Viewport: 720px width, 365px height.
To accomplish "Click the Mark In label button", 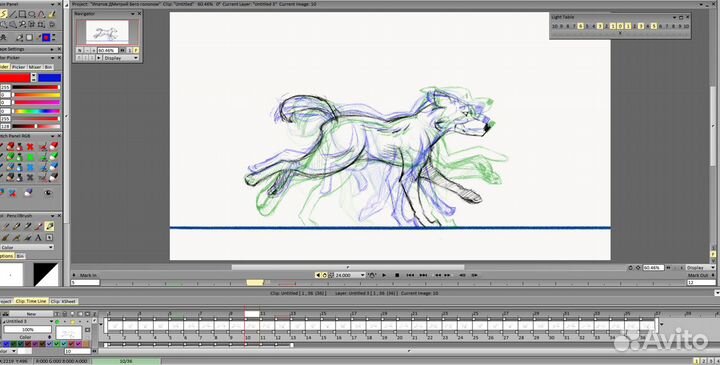I will (x=88, y=275).
